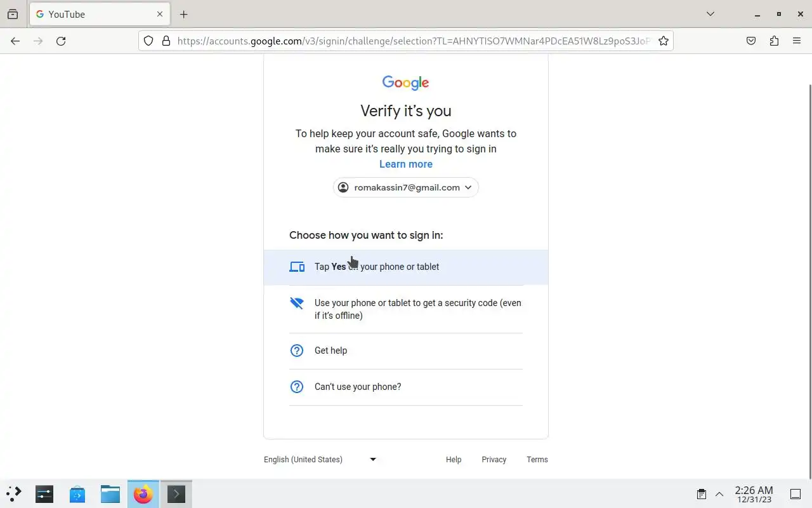Open the Learn more link
The width and height of the screenshot is (812, 508).
[x=406, y=164]
